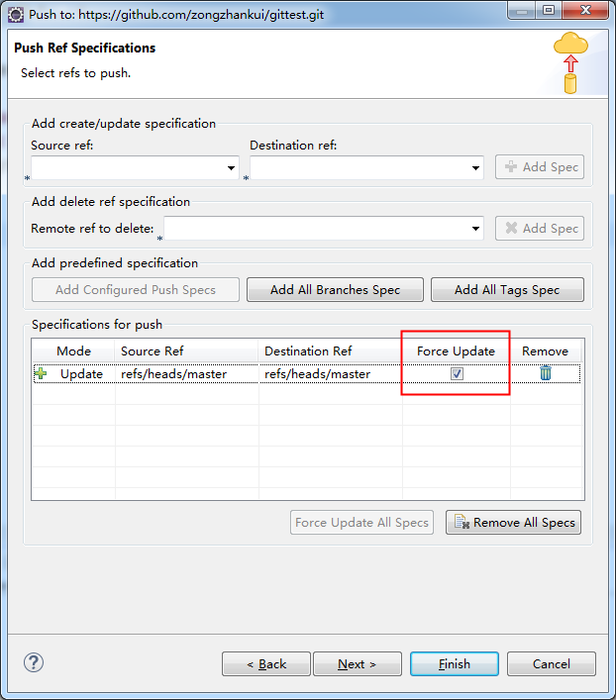Cancel the push dialog
616x700 pixels.
pos(552,663)
